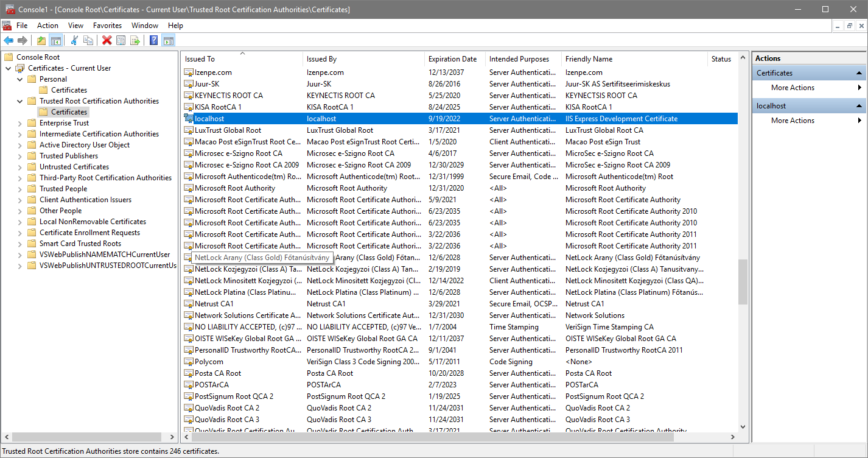This screenshot has height=458, width=868.
Task: Click the blue Help question-mark icon
Action: click(x=153, y=40)
